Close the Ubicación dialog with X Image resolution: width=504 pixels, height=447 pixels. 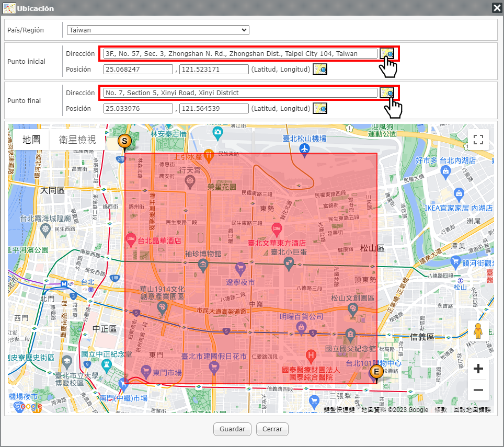point(497,8)
